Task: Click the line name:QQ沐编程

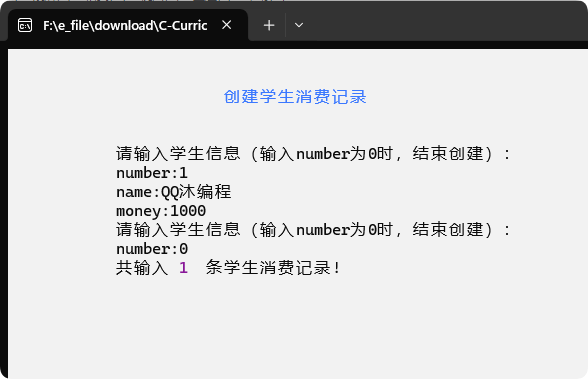Action: (174, 192)
